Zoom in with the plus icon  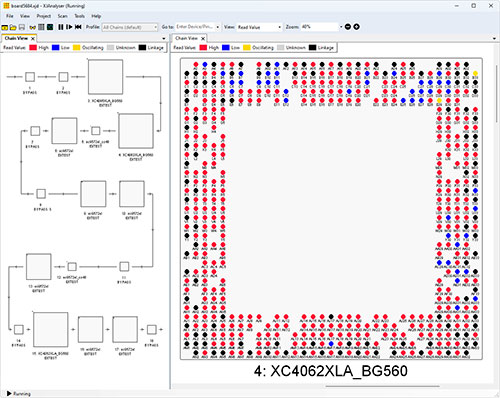click(356, 27)
